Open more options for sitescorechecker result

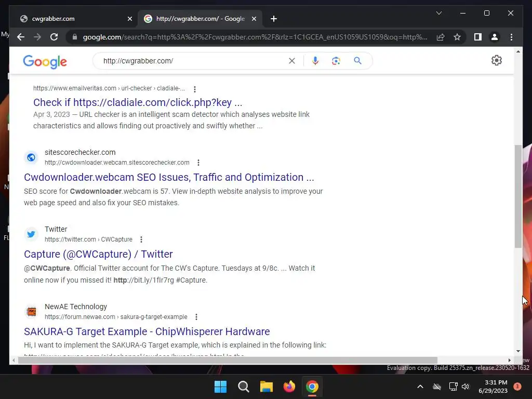[x=198, y=163]
